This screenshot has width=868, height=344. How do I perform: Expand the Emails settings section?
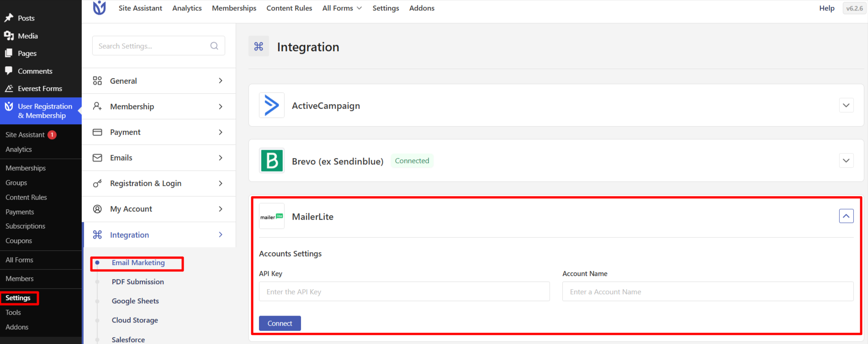[x=221, y=158]
